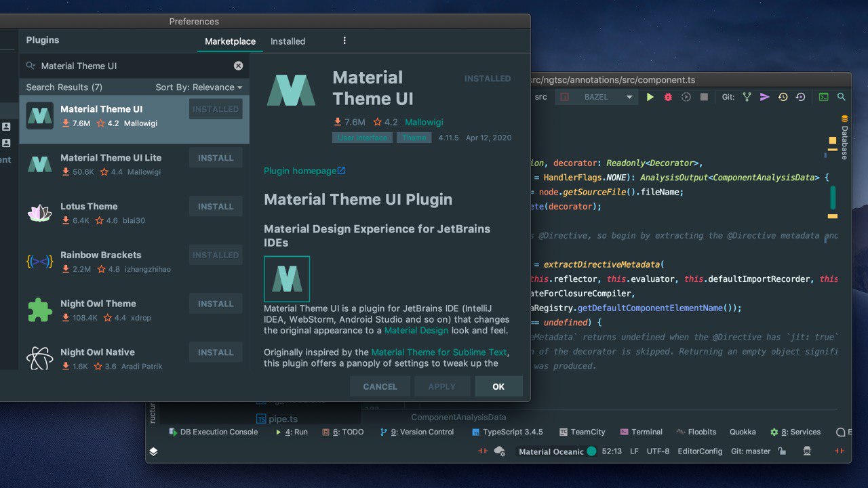The image size is (868, 488).
Task: Click the Lotus Theme flower icon
Action: click(x=39, y=213)
